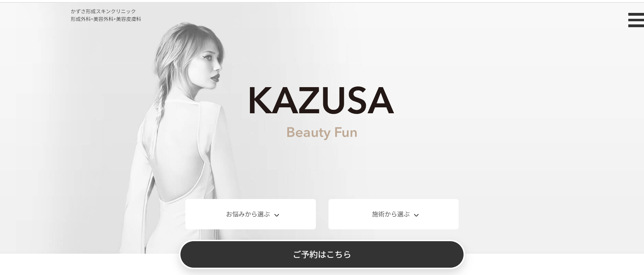The width and height of the screenshot is (644, 275).
Task: Click the 形成外科 text in the header
Action: tap(81, 19)
